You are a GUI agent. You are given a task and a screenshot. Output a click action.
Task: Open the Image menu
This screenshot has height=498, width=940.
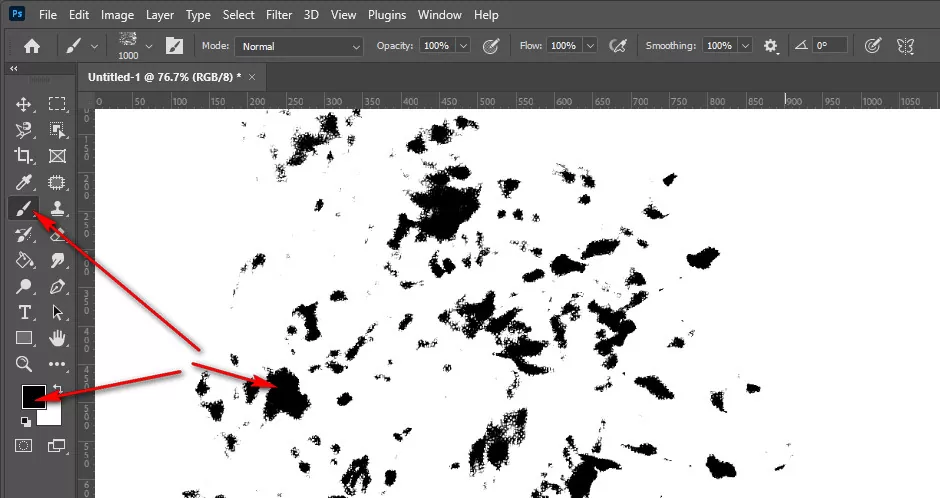click(x=118, y=15)
